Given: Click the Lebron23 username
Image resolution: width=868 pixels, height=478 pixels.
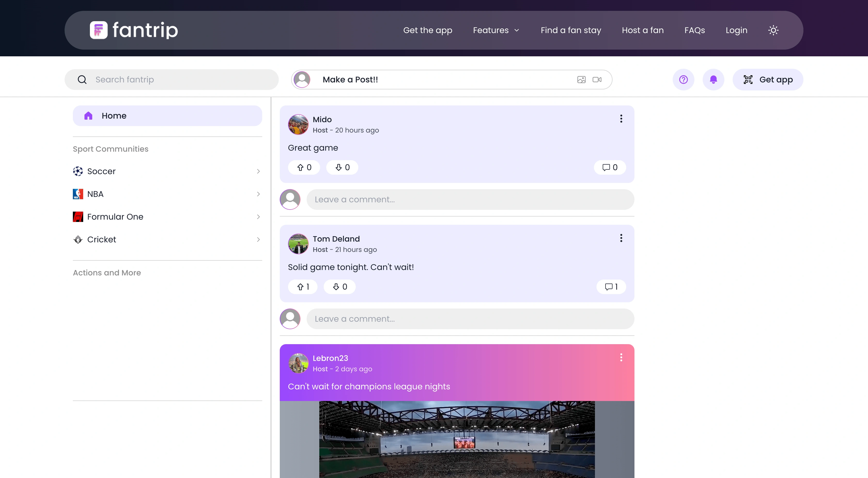Looking at the screenshot, I should [330, 358].
